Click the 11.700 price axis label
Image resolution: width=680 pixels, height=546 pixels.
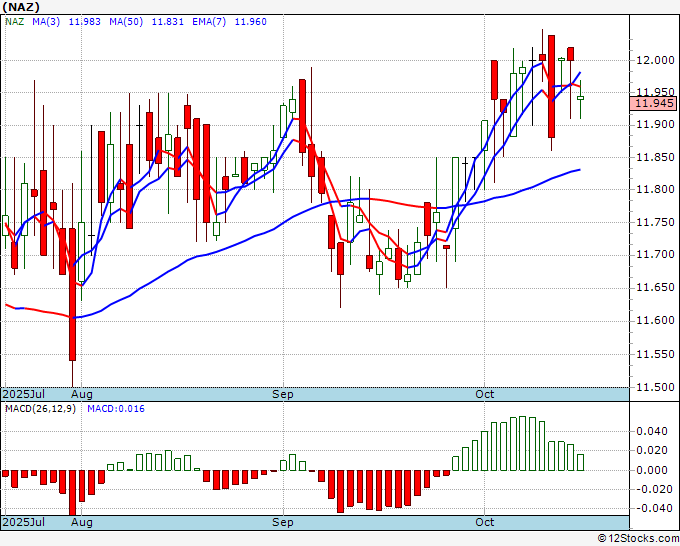655,254
